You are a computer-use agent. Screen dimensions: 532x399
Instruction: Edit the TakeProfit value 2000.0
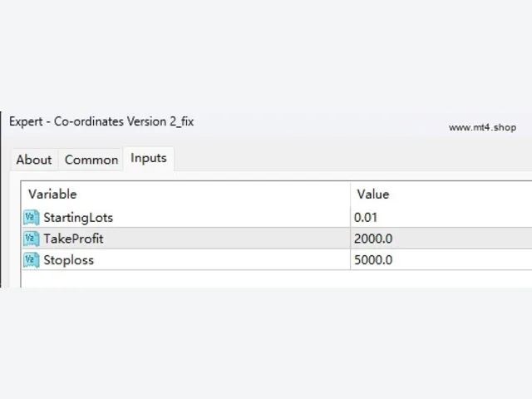click(441, 239)
